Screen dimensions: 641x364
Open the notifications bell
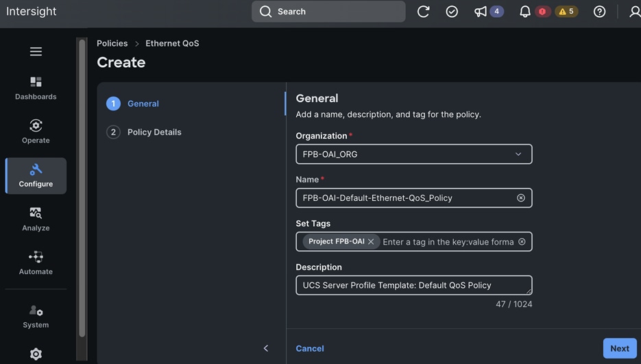pos(525,12)
